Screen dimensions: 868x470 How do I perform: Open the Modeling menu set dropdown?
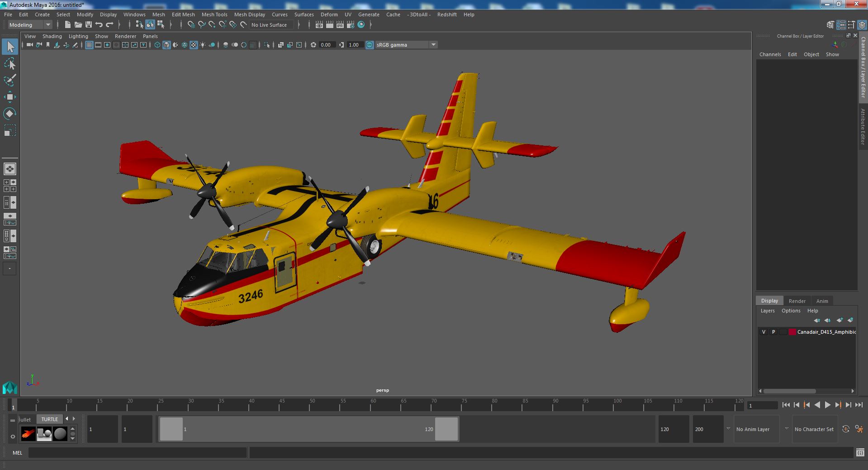tap(30, 25)
